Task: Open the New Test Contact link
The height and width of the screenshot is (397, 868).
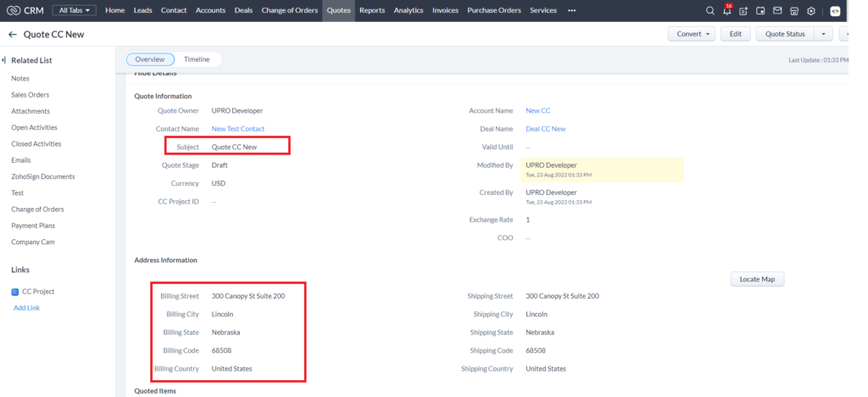Action: 238,128
